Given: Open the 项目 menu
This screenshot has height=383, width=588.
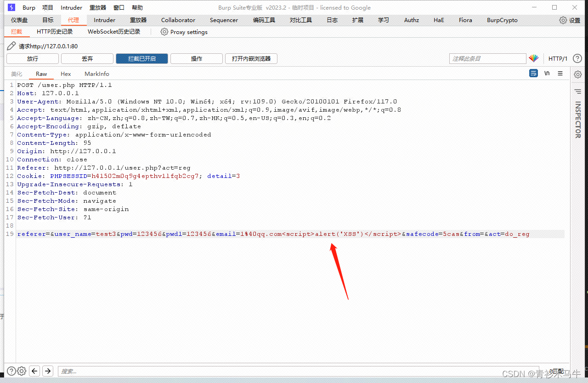Looking at the screenshot, I should click(48, 7).
